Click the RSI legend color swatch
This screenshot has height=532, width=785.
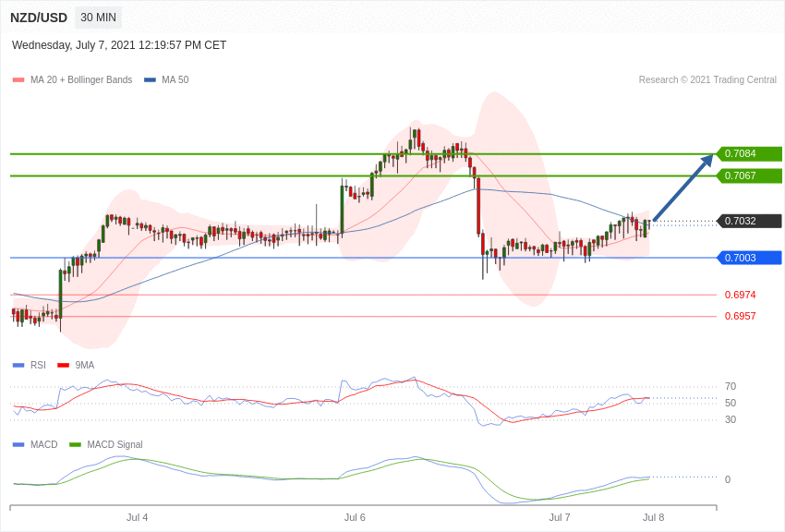point(18,366)
